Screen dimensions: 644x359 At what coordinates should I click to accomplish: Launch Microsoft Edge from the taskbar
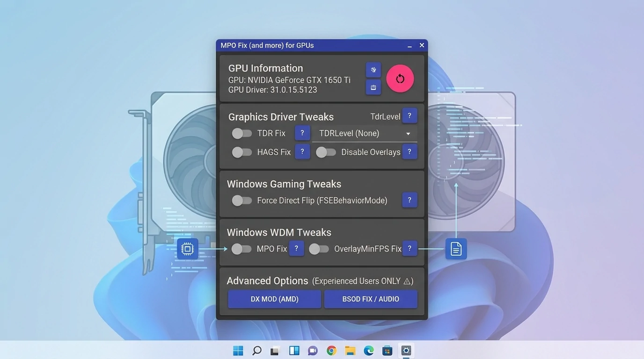(x=369, y=351)
